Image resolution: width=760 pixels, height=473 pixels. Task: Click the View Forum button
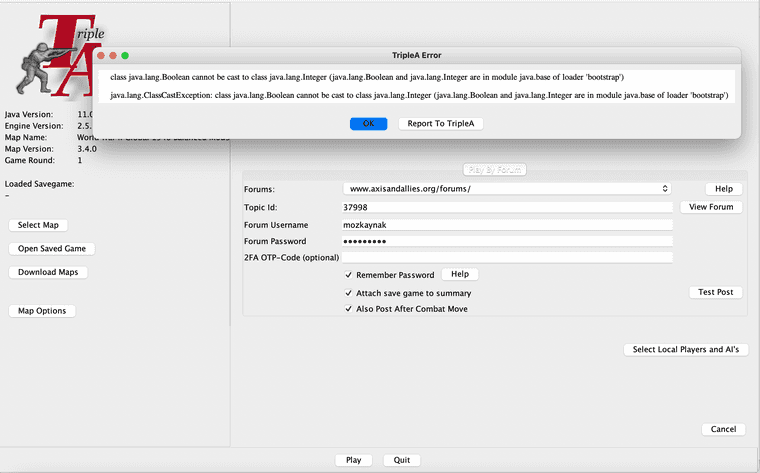[711, 207]
